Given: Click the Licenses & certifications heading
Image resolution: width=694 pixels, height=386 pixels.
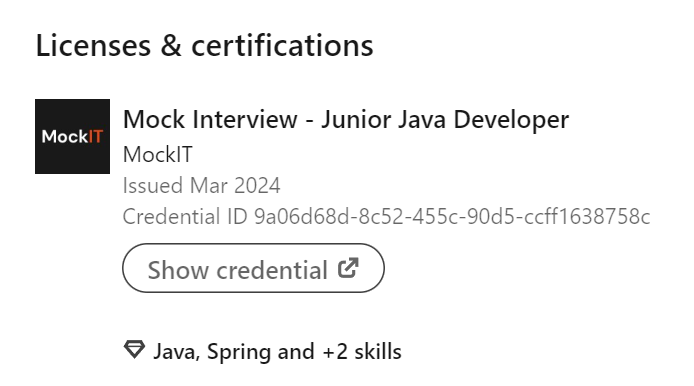Looking at the screenshot, I should [204, 45].
